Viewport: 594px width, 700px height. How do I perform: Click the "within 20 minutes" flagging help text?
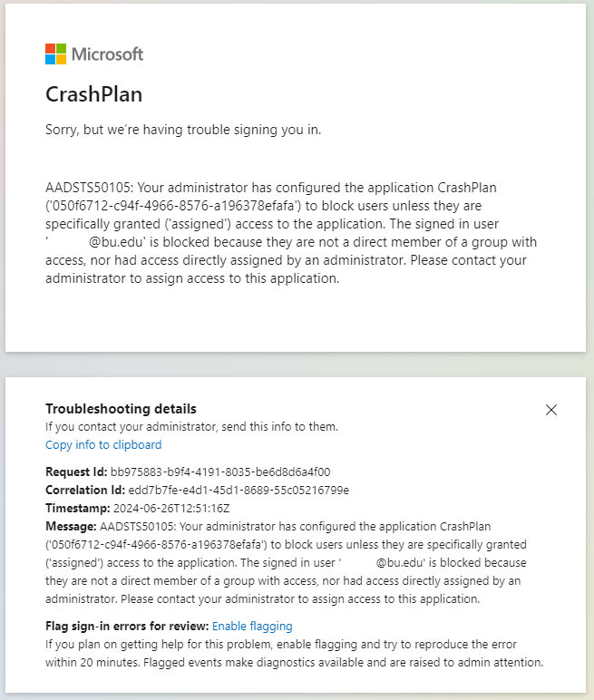click(x=93, y=663)
